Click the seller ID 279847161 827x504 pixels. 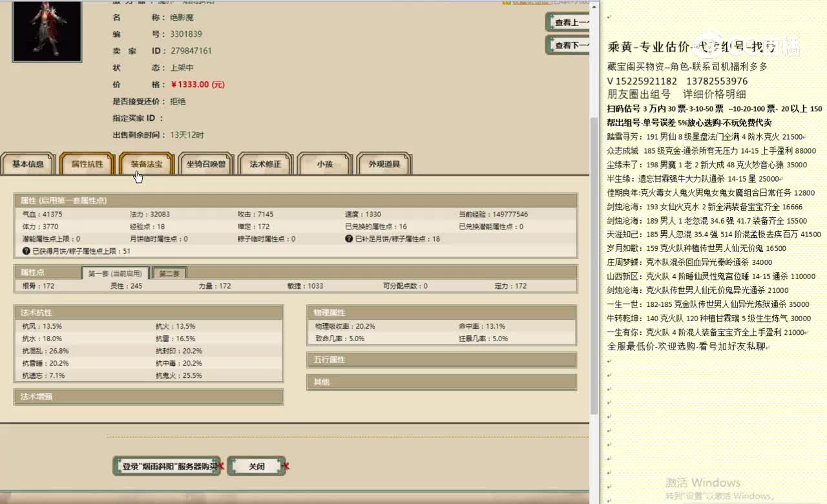(191, 50)
